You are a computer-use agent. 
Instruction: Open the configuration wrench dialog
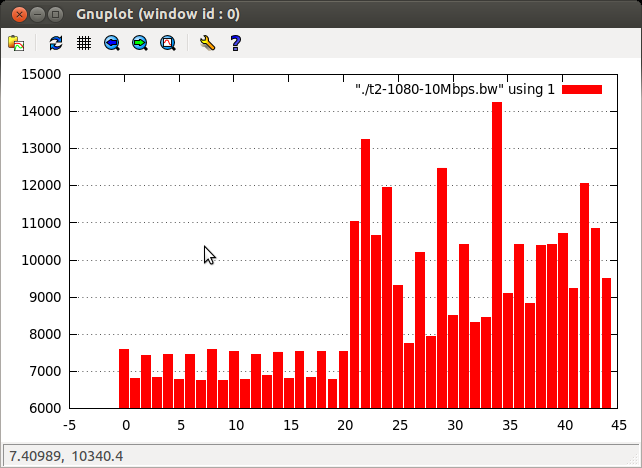(x=207, y=43)
